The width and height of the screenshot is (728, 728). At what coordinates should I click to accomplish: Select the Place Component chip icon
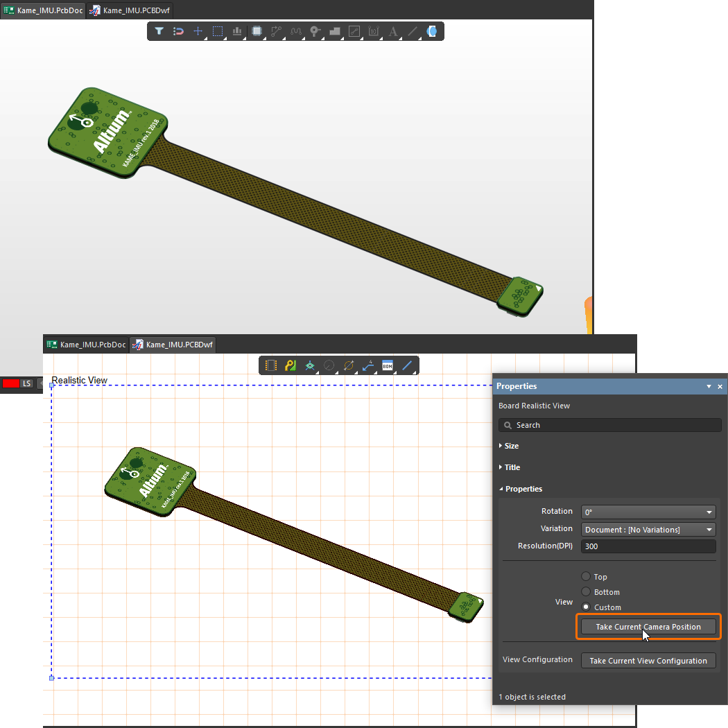pyautogui.click(x=257, y=31)
